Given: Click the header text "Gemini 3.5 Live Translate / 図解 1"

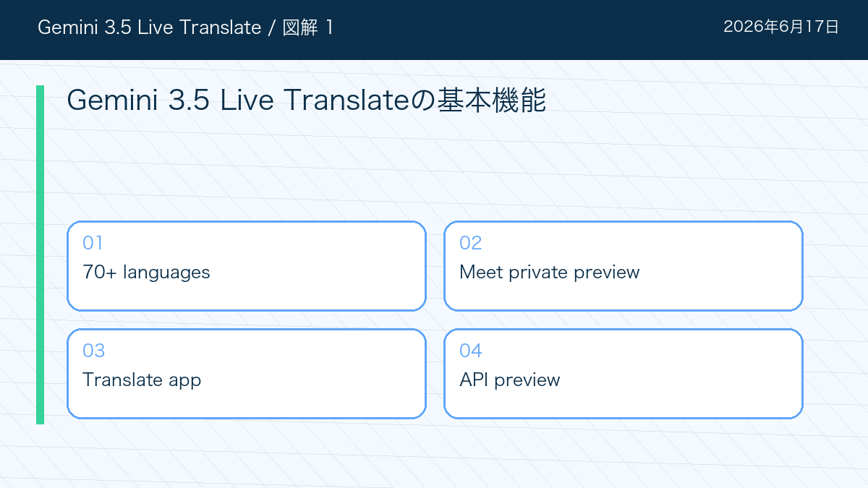Looking at the screenshot, I should click(x=185, y=27).
